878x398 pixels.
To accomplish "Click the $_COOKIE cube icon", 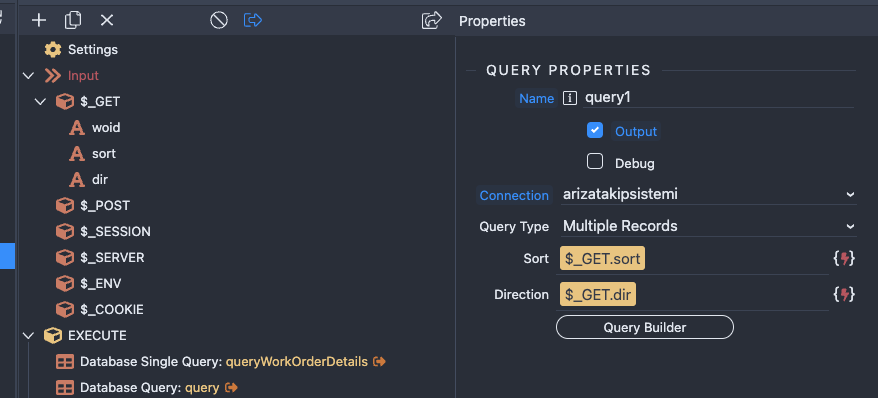I will [x=65, y=310].
